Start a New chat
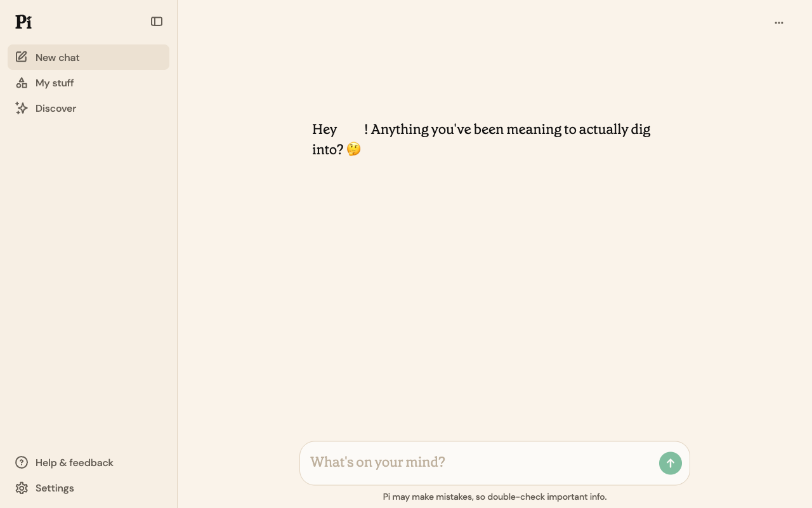Viewport: 812px width, 508px height. [x=88, y=57]
